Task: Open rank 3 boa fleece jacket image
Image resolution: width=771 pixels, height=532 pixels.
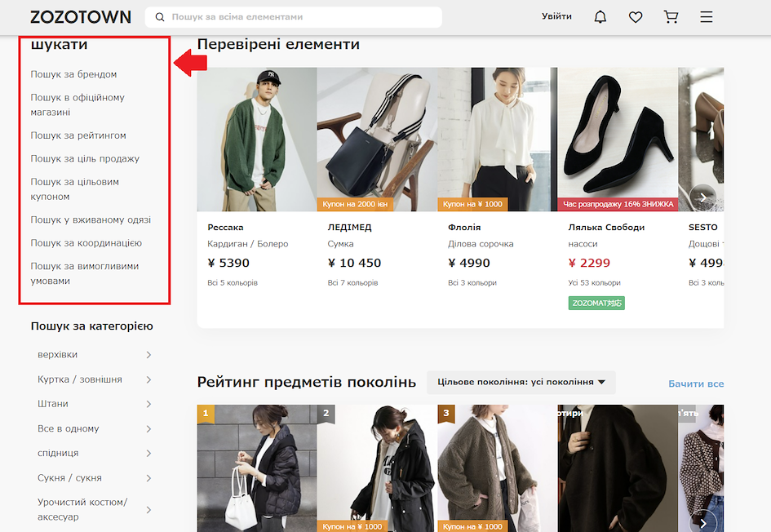Action: [x=497, y=468]
